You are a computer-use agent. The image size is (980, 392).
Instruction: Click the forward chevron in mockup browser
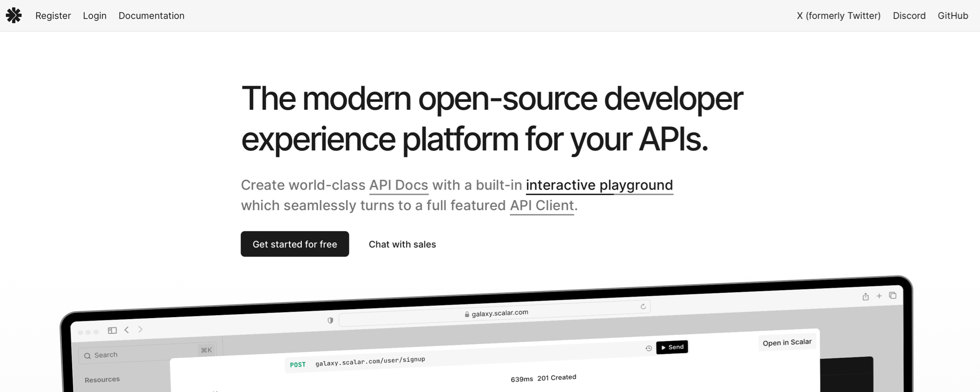(x=141, y=329)
